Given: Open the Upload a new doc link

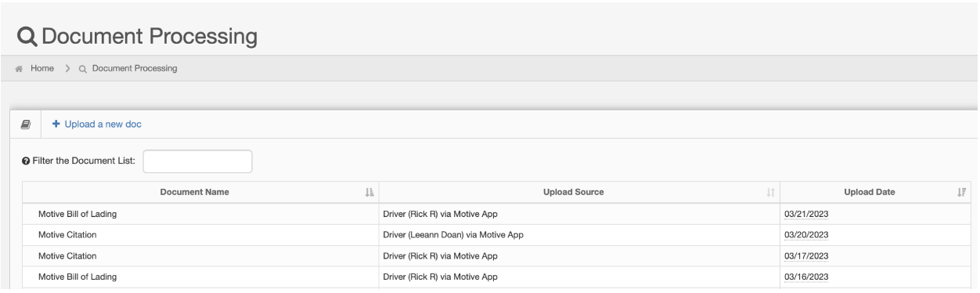Looking at the screenshot, I should point(96,124).
